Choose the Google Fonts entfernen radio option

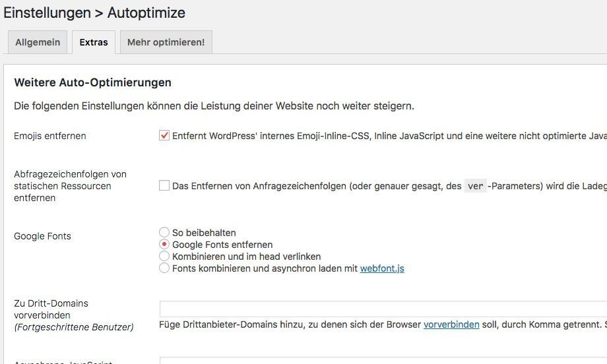click(x=164, y=244)
